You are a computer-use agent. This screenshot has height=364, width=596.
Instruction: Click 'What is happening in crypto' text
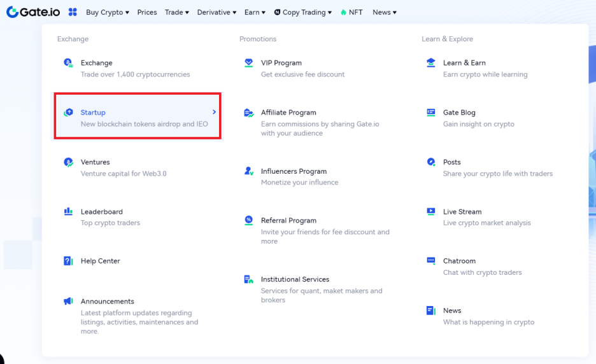(488, 322)
